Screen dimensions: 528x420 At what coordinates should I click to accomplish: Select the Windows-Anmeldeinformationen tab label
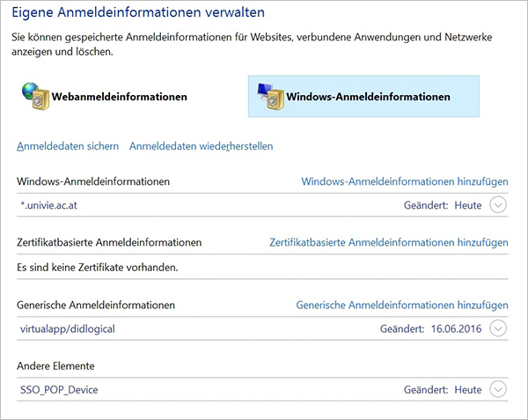tap(368, 97)
